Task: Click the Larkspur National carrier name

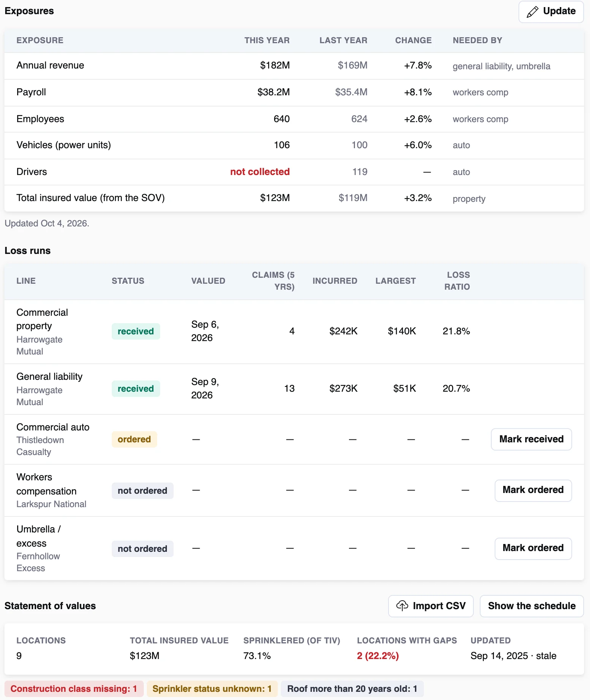Action: 51,504
